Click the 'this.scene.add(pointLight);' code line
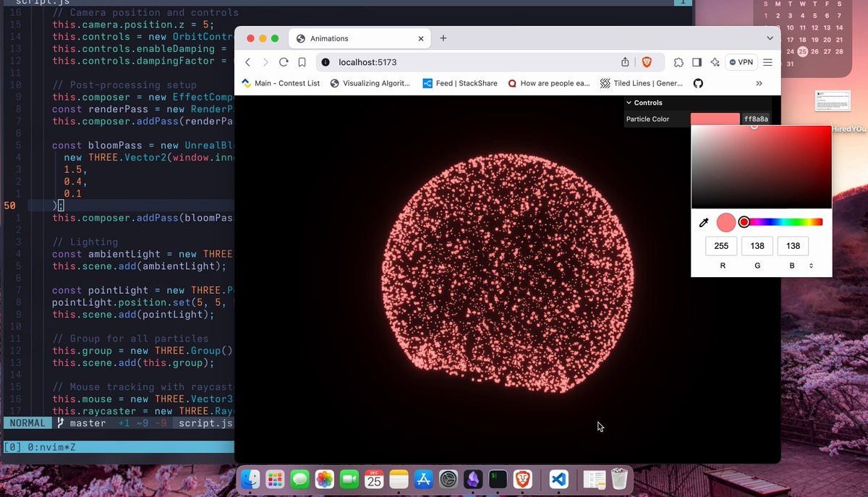This screenshot has height=497, width=868. tap(133, 315)
